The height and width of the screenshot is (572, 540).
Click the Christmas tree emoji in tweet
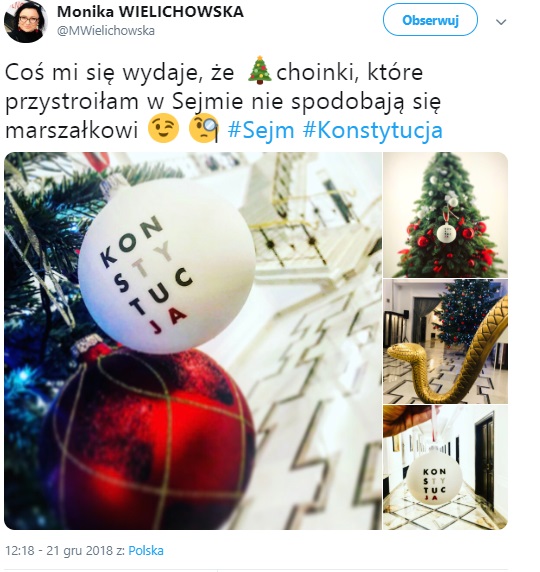(x=259, y=70)
